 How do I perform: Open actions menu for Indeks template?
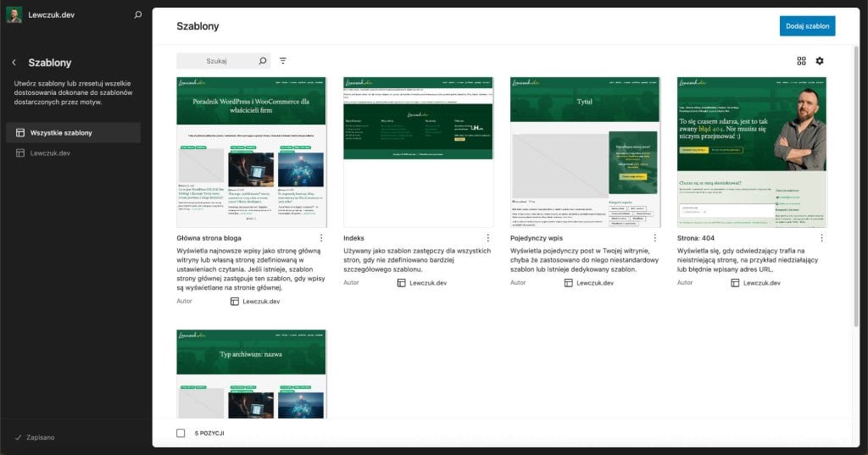[x=487, y=238]
